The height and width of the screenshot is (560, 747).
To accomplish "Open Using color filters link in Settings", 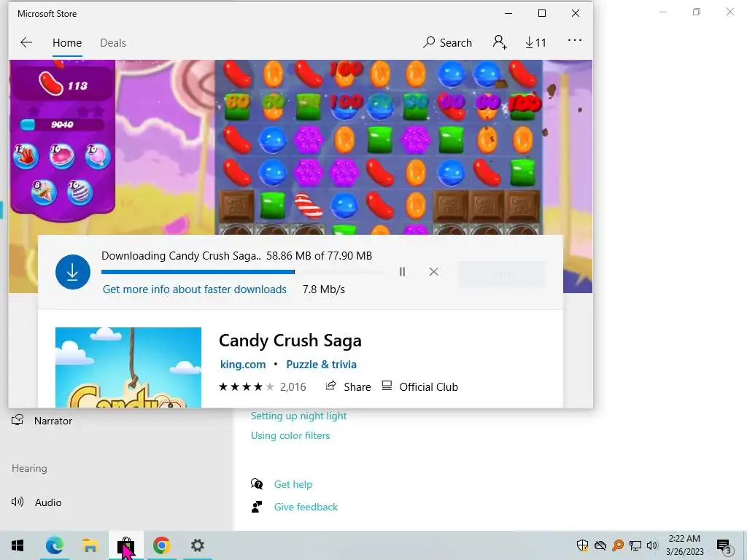I will (x=290, y=435).
